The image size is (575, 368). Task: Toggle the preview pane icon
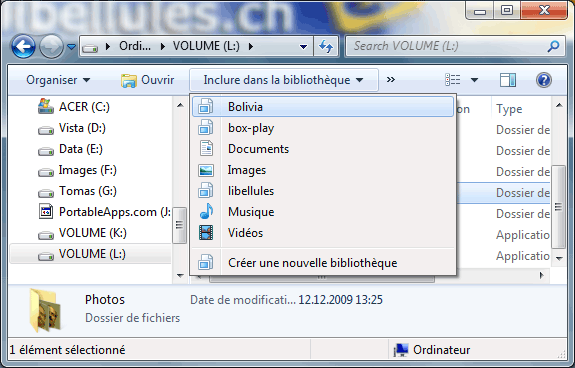(x=508, y=80)
